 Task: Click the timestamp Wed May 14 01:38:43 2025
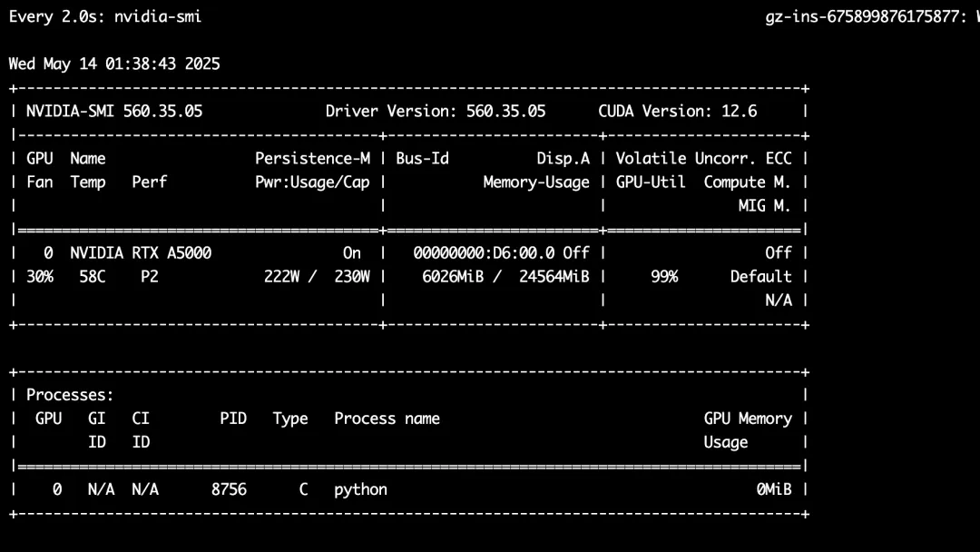coord(114,64)
